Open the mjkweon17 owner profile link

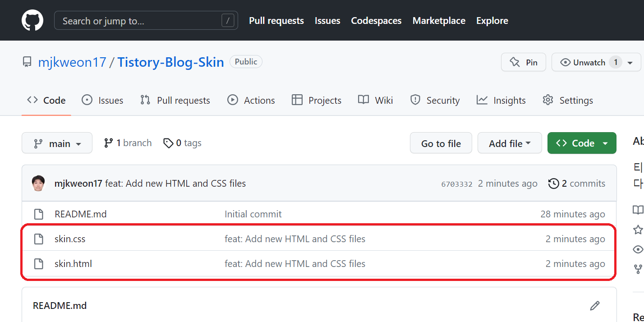tap(72, 62)
